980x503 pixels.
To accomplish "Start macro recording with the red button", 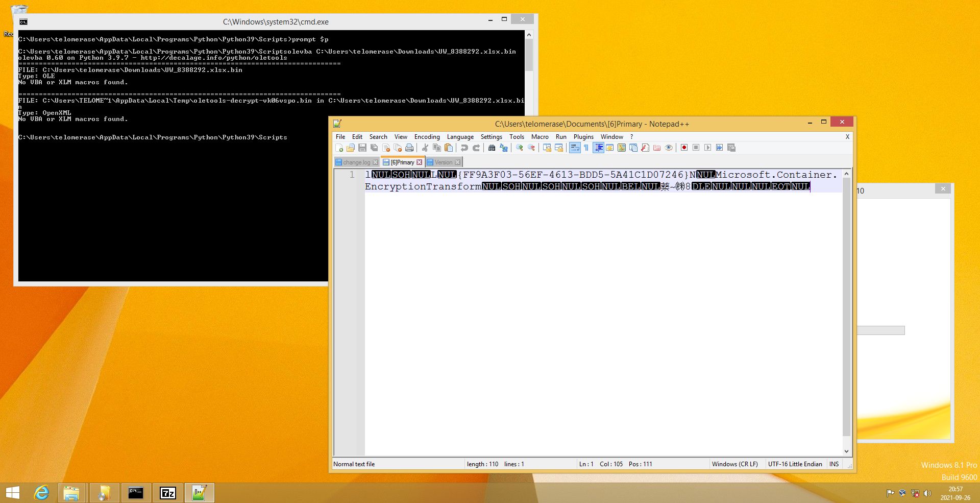I will 684,148.
